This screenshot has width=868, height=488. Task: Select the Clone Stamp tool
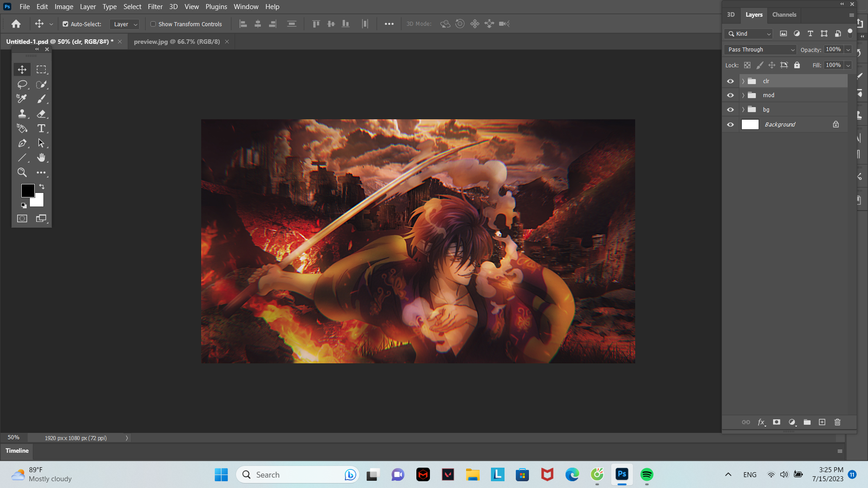22,114
